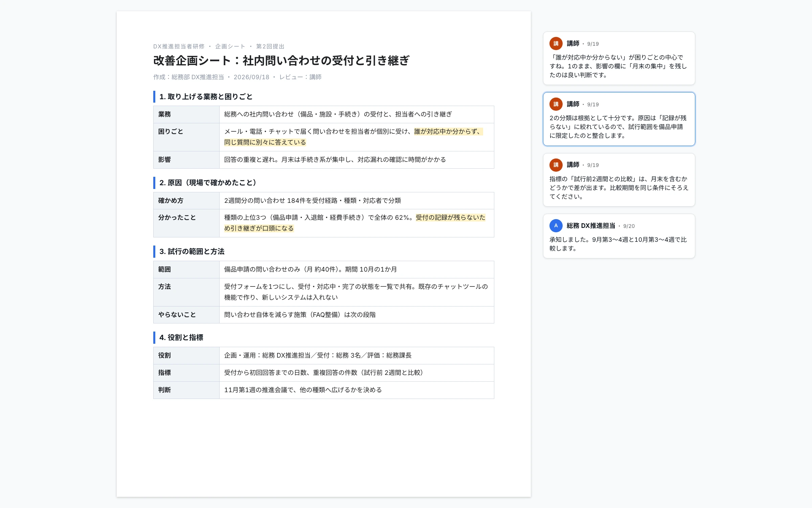Click the 9/20 date on the reply comment
This screenshot has height=508, width=812.
click(x=629, y=226)
